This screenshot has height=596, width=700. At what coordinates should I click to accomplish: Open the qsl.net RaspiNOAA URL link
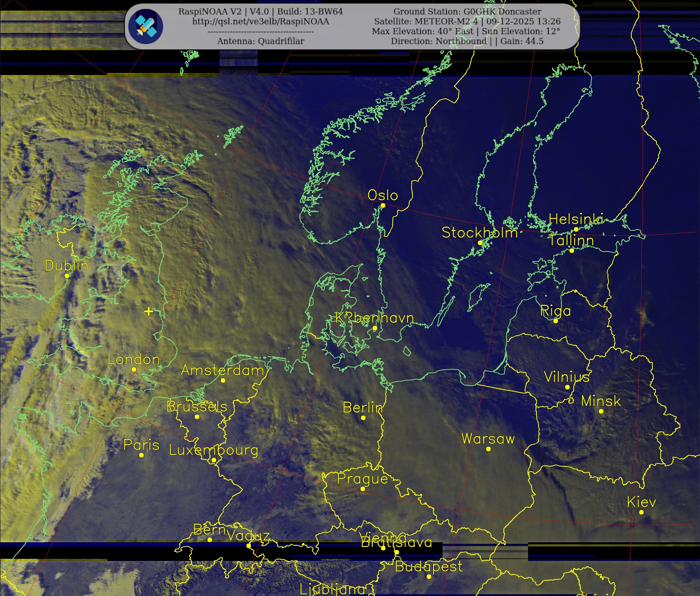click(x=261, y=21)
